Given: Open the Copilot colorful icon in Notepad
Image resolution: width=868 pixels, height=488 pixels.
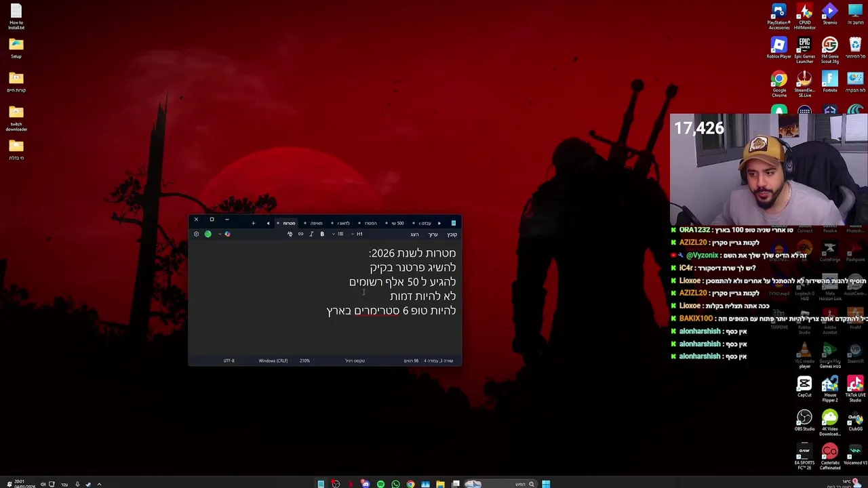Looking at the screenshot, I should [227, 234].
